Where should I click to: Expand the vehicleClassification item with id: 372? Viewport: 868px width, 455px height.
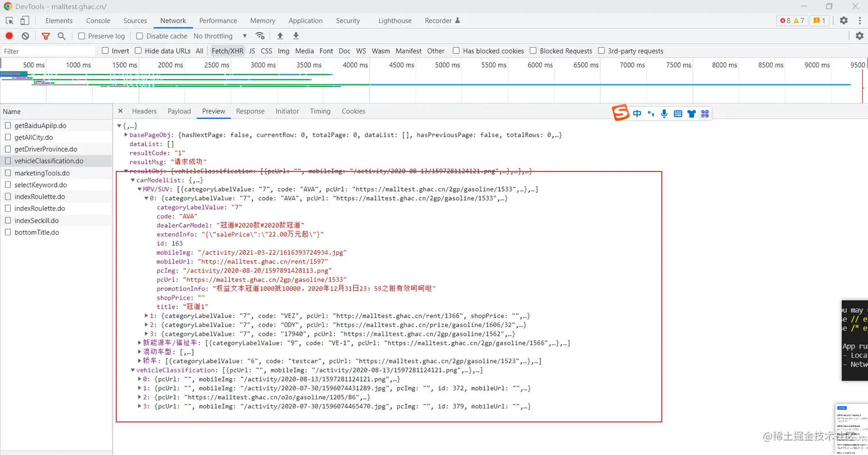[139, 388]
